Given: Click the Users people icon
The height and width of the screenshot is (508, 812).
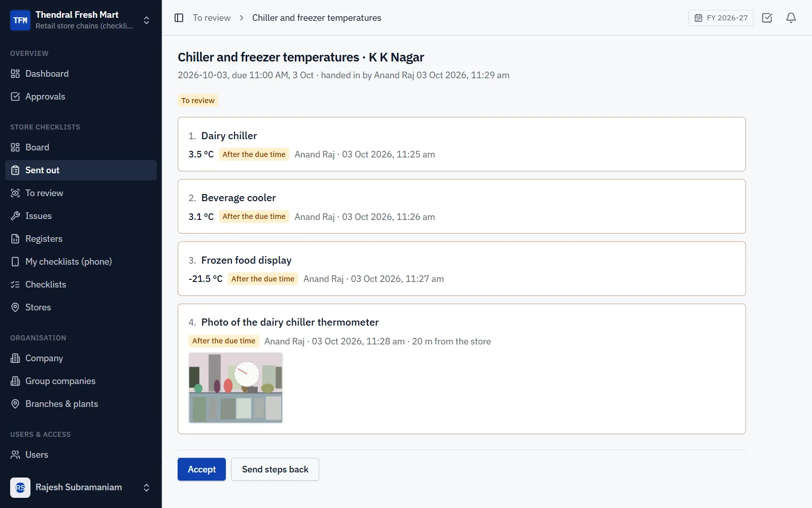Looking at the screenshot, I should pyautogui.click(x=15, y=455).
